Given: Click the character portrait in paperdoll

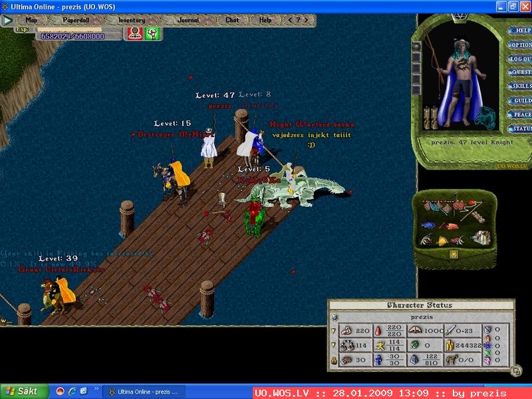Looking at the screenshot, I should [462, 81].
